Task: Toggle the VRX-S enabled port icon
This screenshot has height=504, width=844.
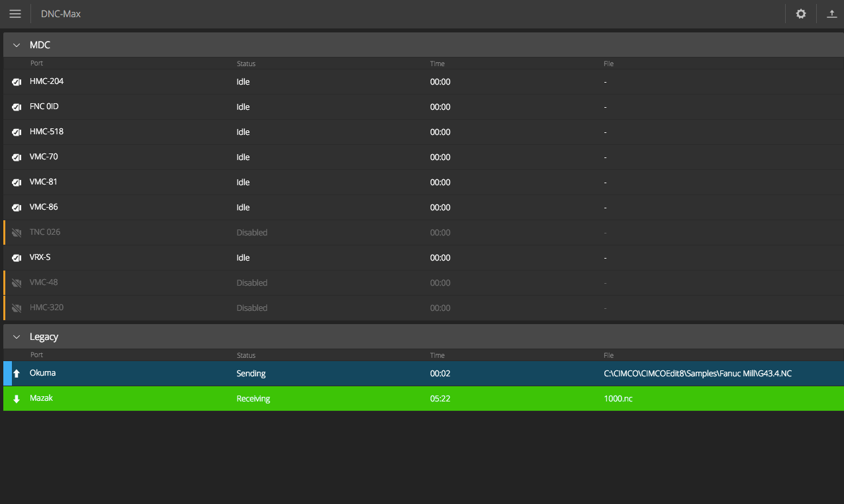Action: [17, 258]
